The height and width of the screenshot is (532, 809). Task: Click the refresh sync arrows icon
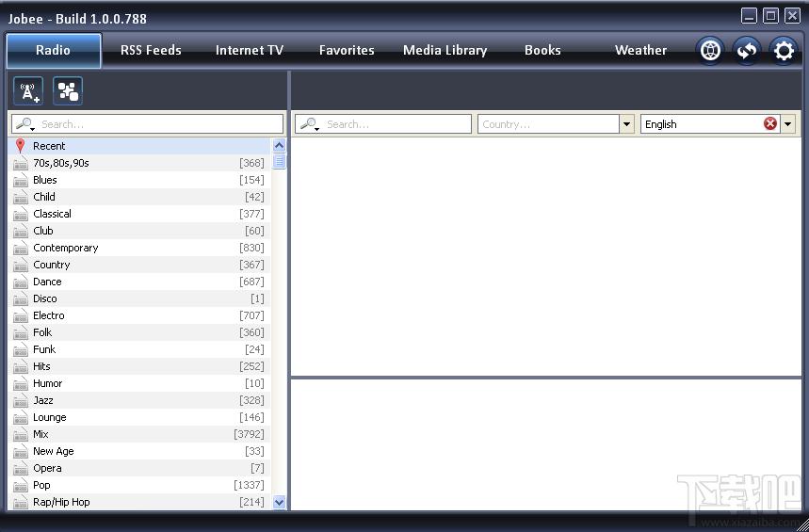click(747, 50)
